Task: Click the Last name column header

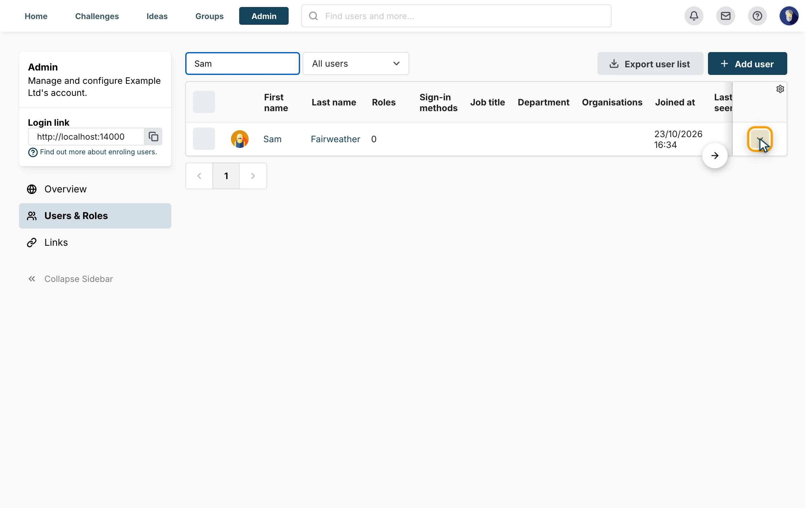Action: (334, 102)
